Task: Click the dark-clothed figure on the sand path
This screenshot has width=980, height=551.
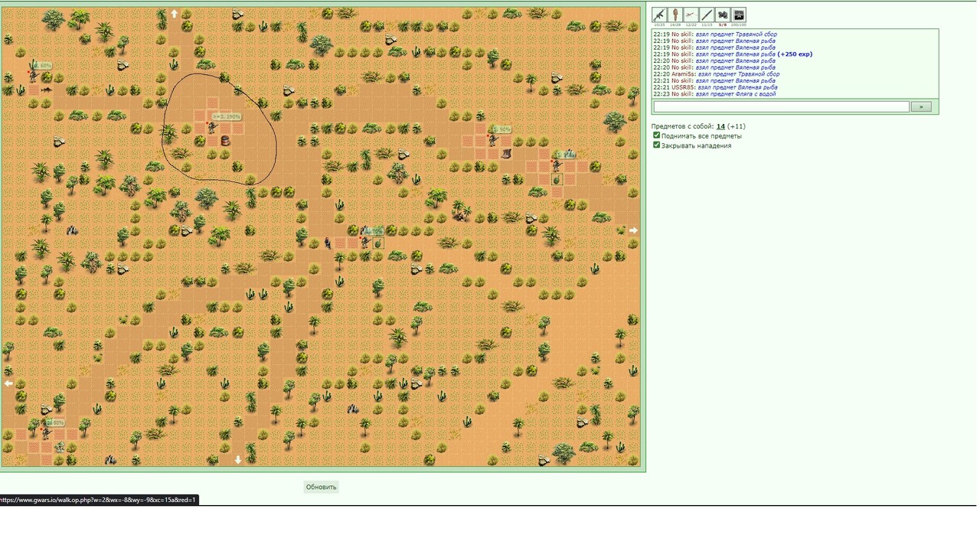Action: pos(327,243)
